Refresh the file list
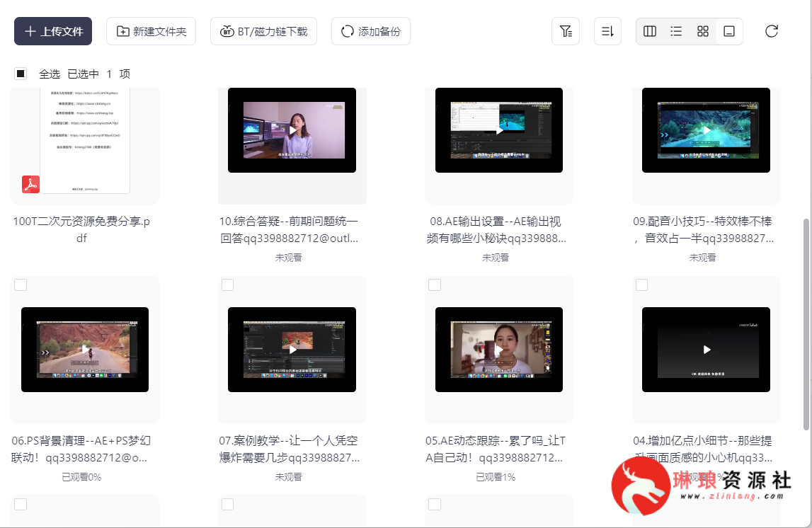This screenshot has height=528, width=812. 772,31
